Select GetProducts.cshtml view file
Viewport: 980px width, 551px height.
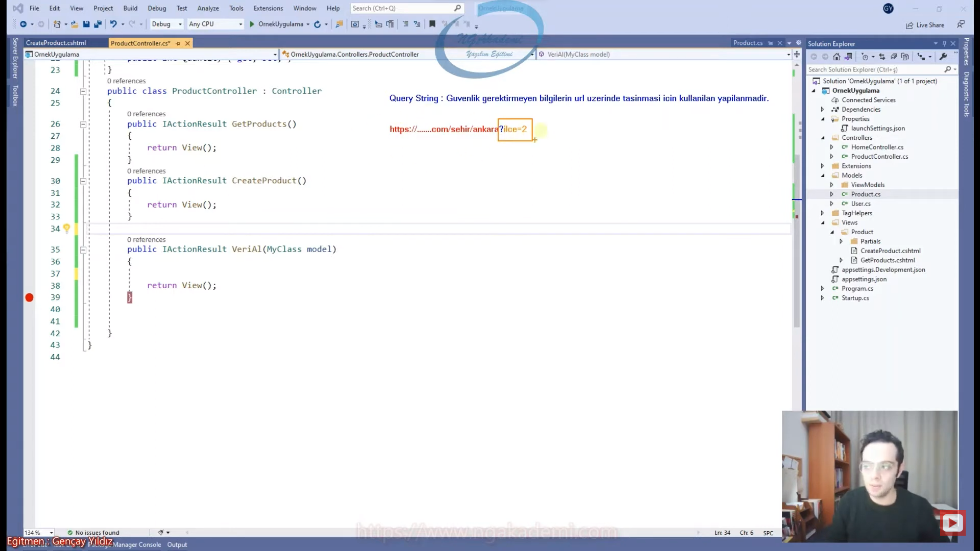(x=887, y=261)
